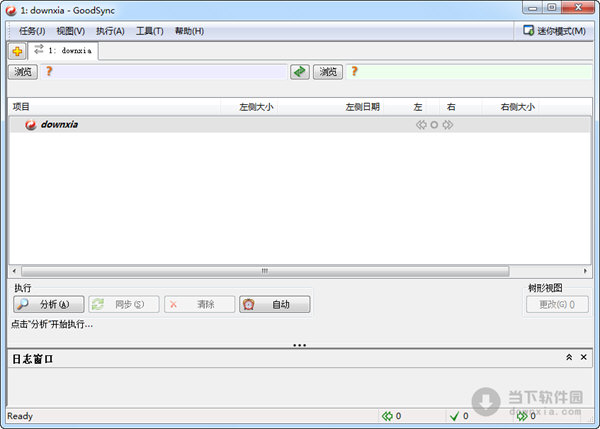Collapse the log window with double chevron

click(569, 357)
